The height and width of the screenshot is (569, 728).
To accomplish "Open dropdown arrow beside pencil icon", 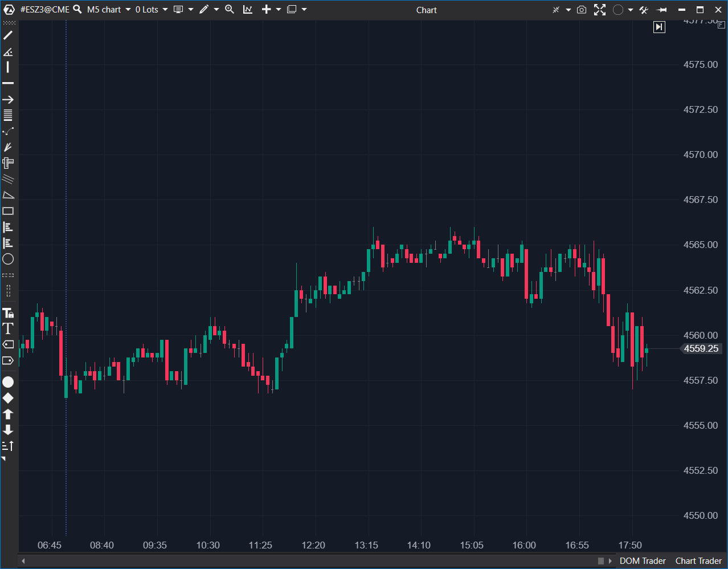I will click(216, 10).
